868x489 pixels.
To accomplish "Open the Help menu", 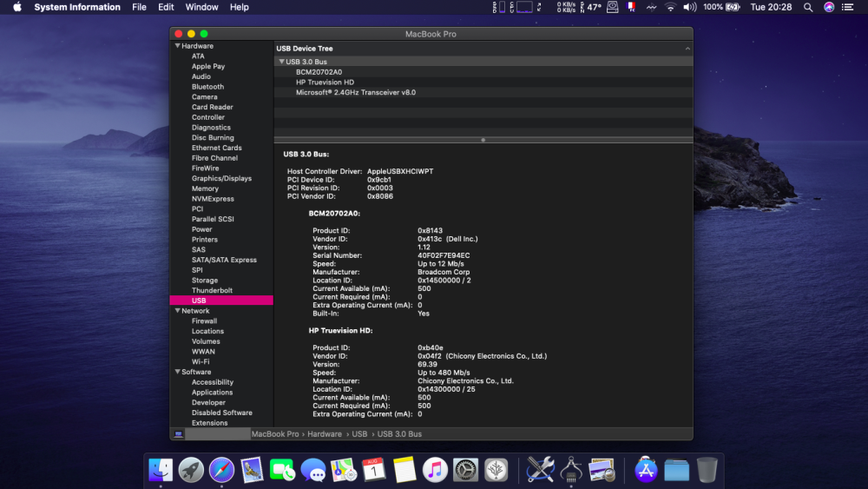I will pos(240,7).
